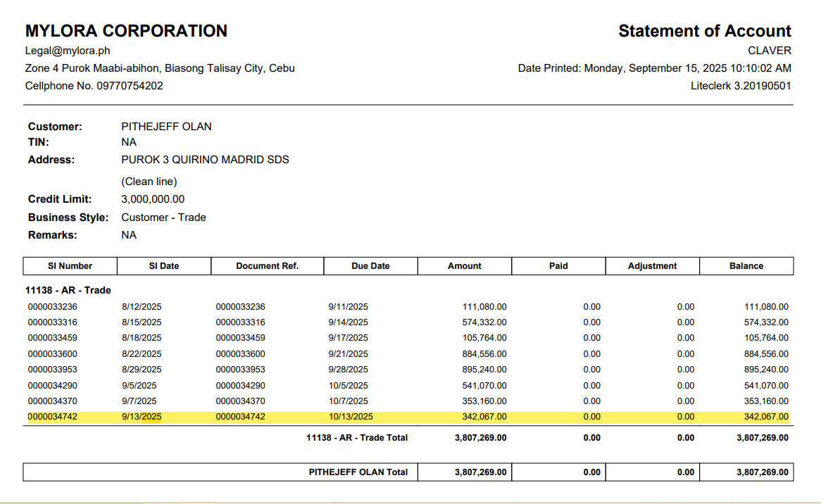Click the MYLORA CORPORATION company heading
This screenshot has width=821, height=504.
[126, 31]
